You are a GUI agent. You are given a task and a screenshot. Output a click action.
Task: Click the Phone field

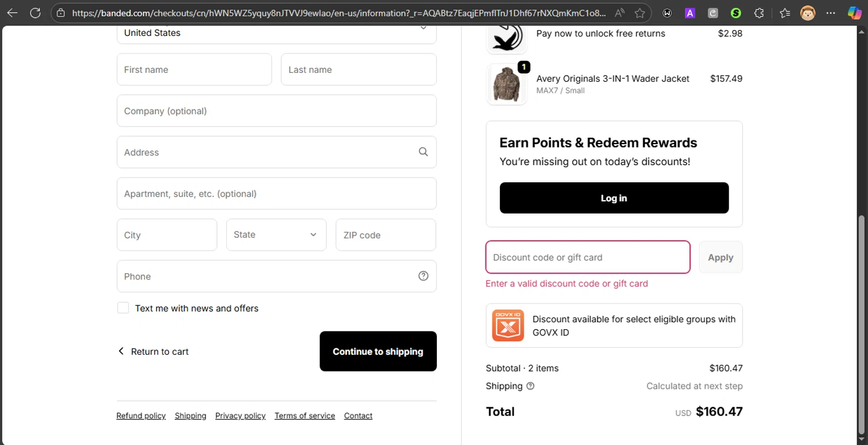click(x=277, y=276)
